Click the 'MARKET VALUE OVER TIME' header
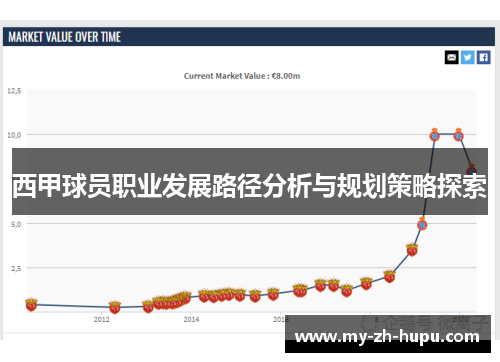This screenshot has width=500, height=362. [65, 37]
